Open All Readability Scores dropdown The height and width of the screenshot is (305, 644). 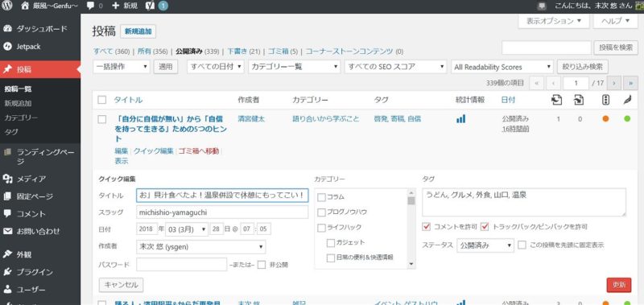502,67
